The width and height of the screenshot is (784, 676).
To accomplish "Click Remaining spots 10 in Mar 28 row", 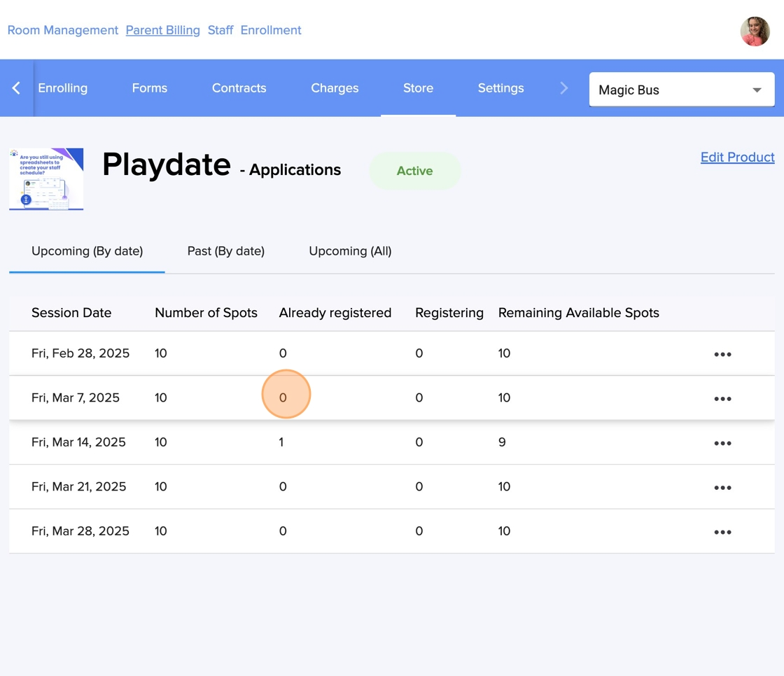I will coord(504,531).
